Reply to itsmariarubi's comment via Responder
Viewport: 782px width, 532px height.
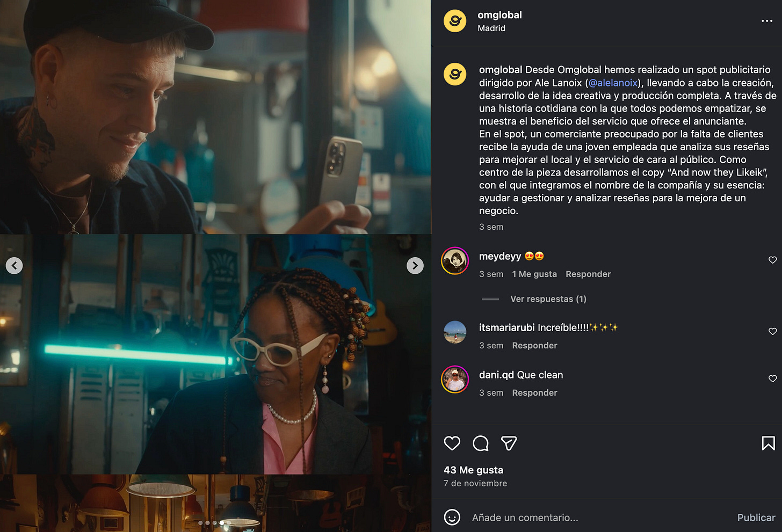point(534,346)
